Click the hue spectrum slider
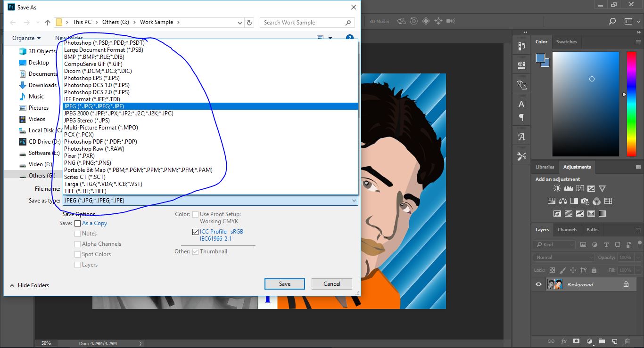This screenshot has width=644, height=348. [631, 104]
